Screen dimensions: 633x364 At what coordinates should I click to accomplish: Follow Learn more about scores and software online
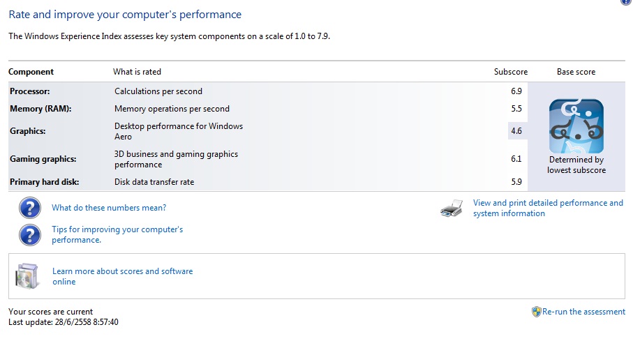122,276
